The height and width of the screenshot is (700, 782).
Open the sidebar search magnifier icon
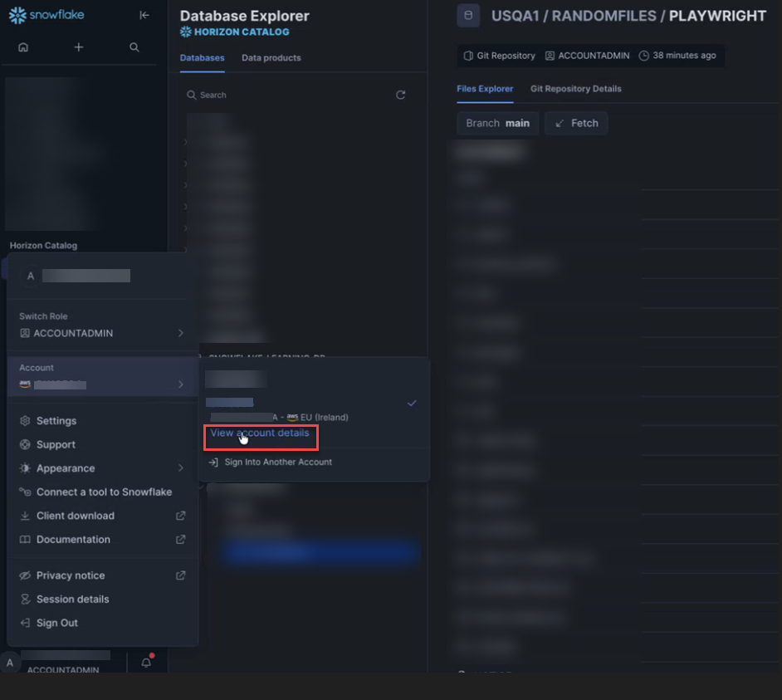[134, 47]
